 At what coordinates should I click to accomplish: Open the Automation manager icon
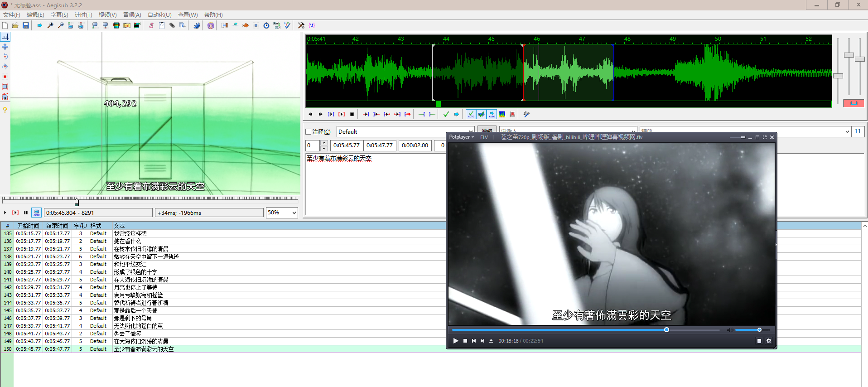(x=197, y=25)
